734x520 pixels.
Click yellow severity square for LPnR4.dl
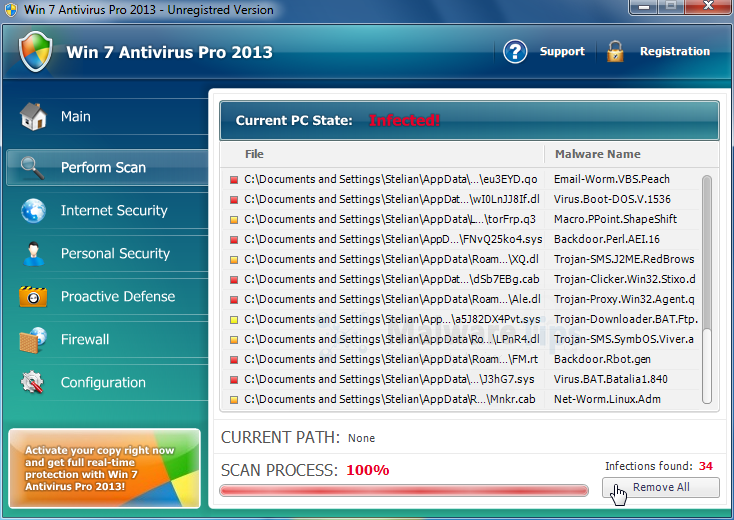tap(234, 340)
